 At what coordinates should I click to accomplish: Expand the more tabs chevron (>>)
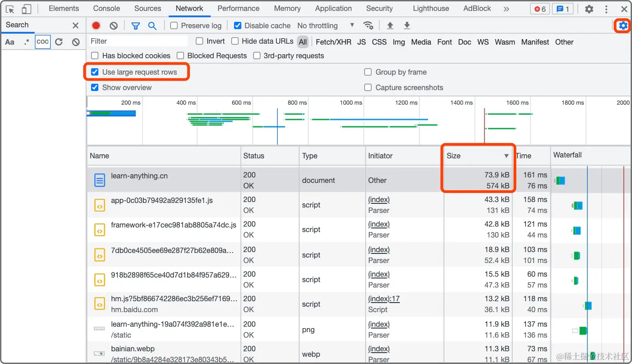pos(506,9)
